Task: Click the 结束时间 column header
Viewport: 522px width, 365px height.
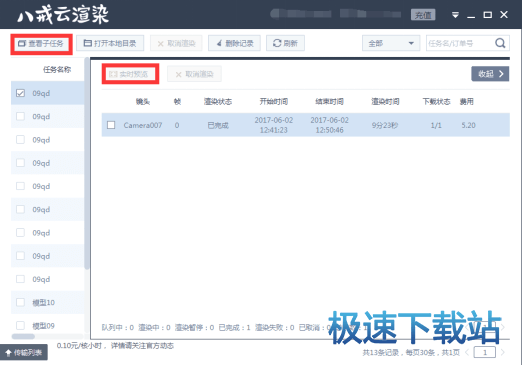Action: point(329,101)
